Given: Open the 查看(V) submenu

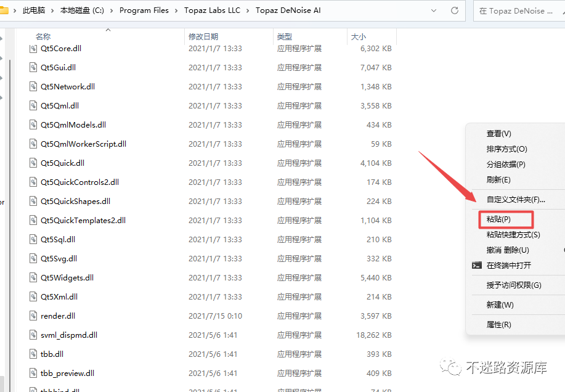Looking at the screenshot, I should pyautogui.click(x=498, y=134).
